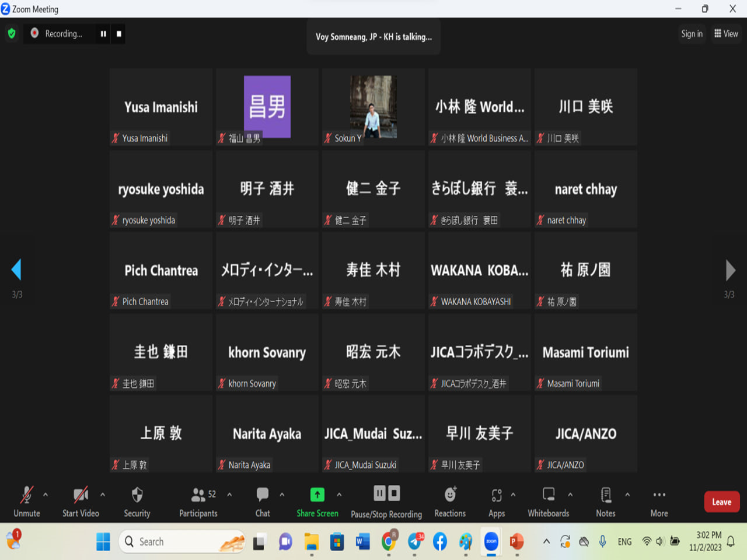
Task: Click the Sign in button
Action: pos(692,34)
